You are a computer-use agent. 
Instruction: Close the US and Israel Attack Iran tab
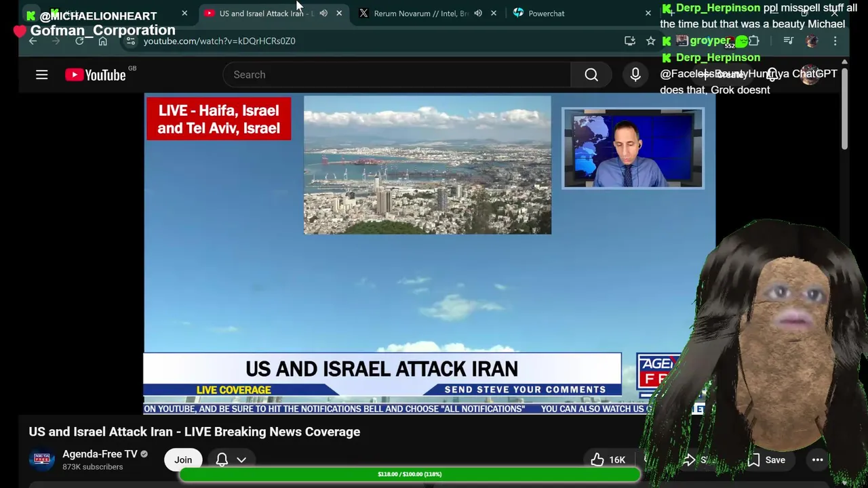pyautogui.click(x=339, y=13)
